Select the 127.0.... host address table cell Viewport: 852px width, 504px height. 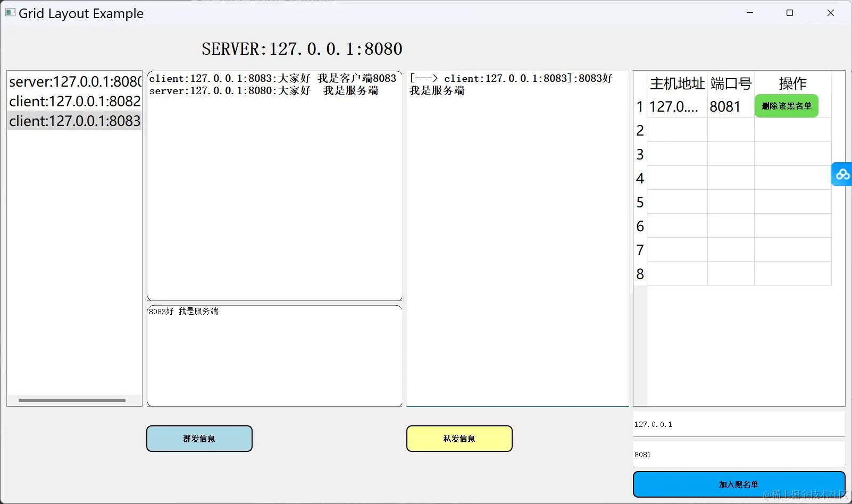click(677, 106)
